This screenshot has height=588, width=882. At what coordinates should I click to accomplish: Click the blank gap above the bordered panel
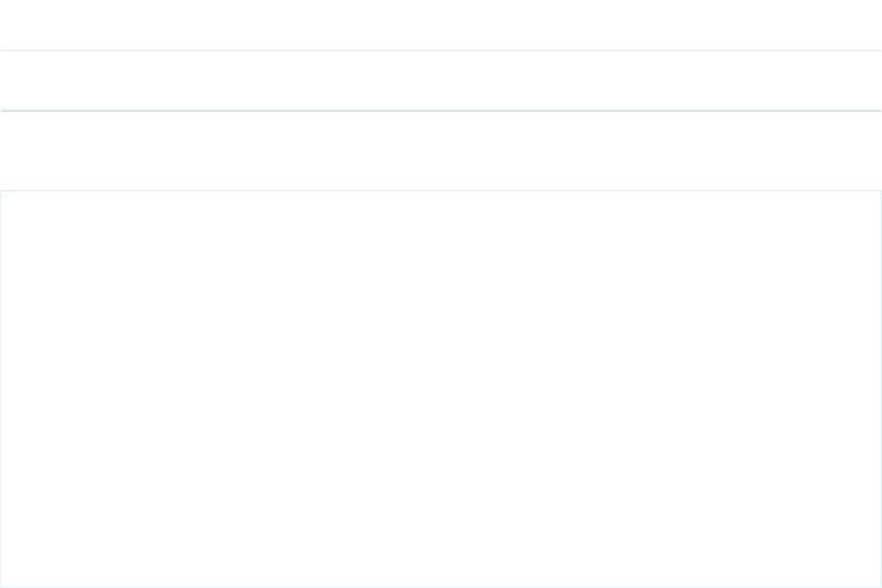pyautogui.click(x=441, y=151)
